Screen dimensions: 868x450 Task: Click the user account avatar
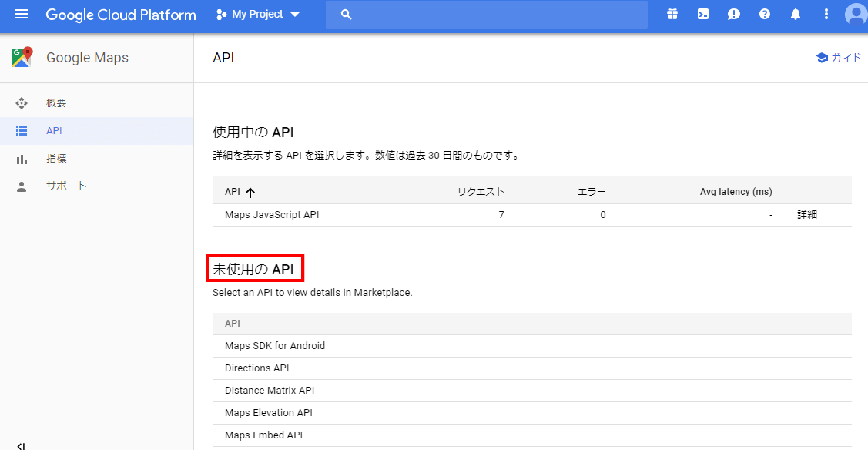pos(856,15)
